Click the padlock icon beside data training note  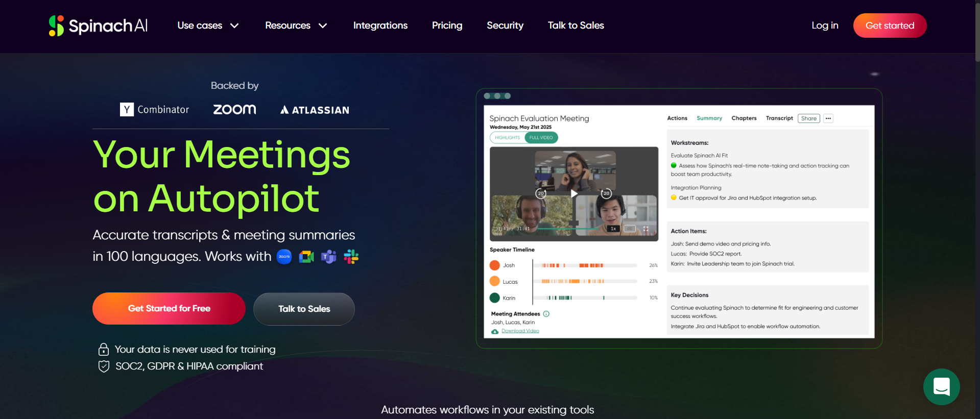click(x=104, y=349)
